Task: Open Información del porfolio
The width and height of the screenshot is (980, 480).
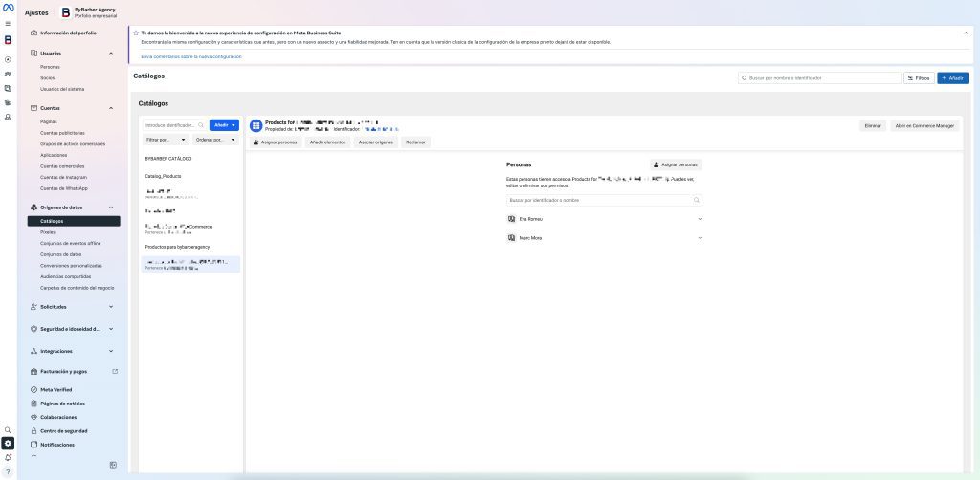Action: [68, 33]
